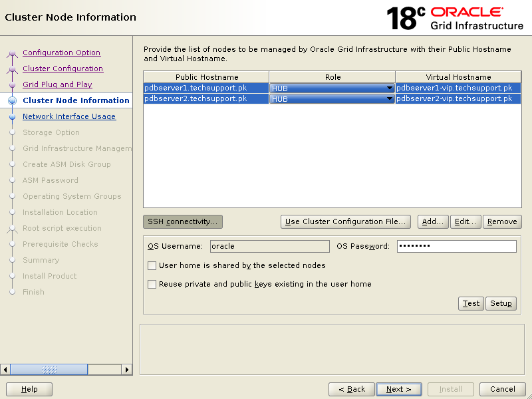
Task: Click Grid Infrastructure Management step in sidebar
Action: 77,148
